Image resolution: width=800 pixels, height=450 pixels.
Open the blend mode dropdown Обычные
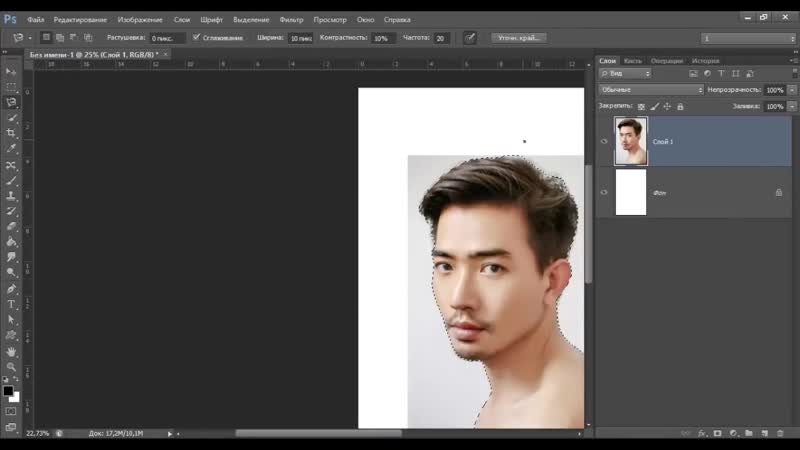click(651, 90)
